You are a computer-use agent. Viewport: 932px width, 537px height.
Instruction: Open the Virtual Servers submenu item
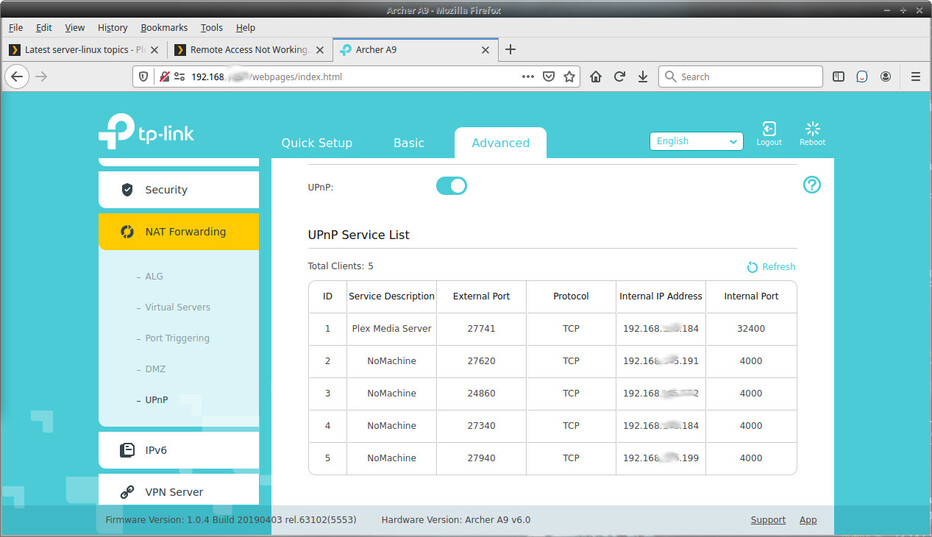click(178, 307)
